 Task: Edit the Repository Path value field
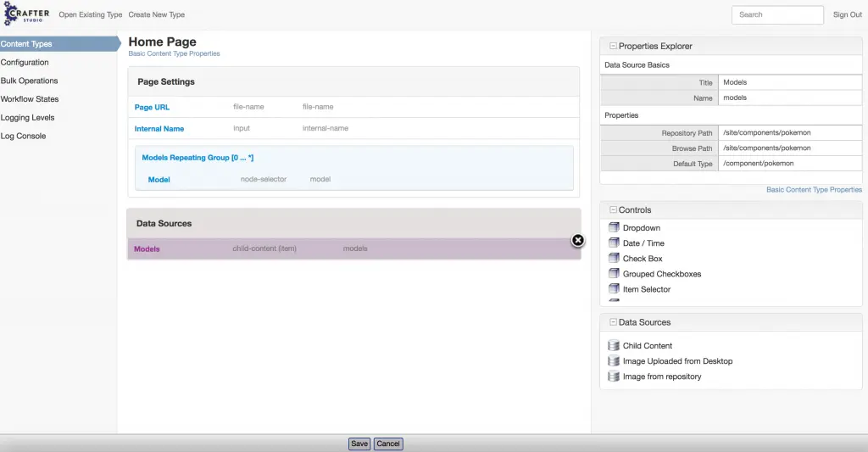click(789, 133)
